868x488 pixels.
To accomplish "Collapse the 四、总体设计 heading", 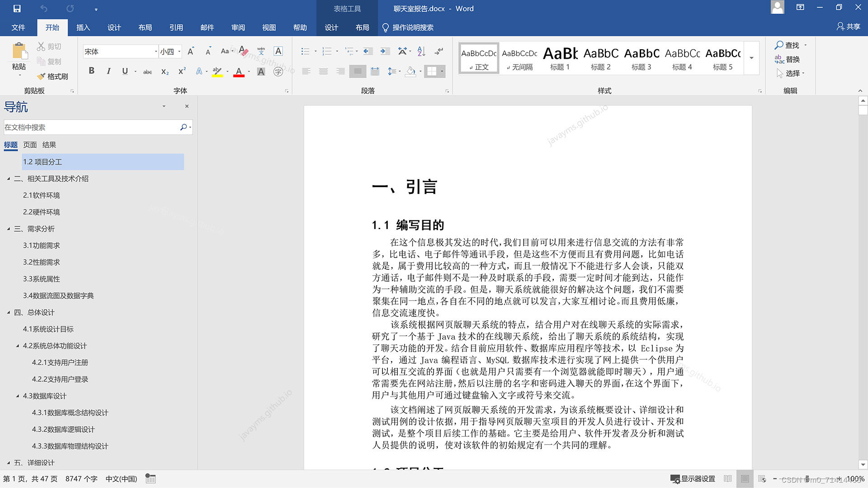I will pos(9,312).
